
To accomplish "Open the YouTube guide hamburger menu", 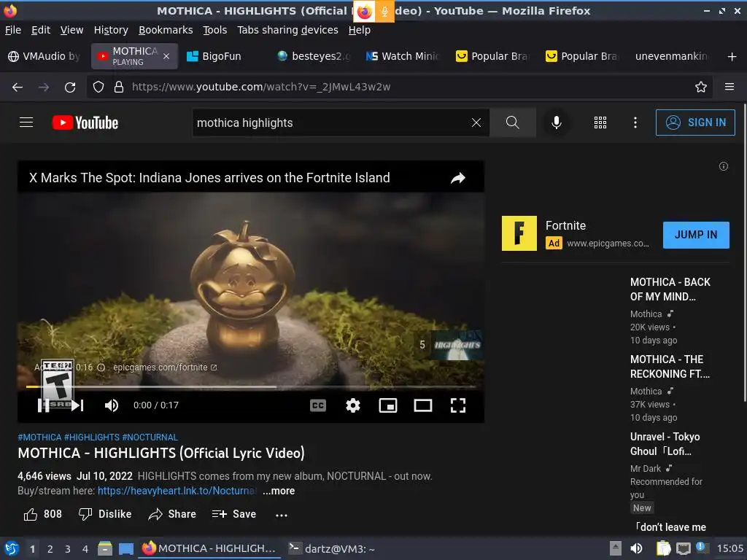I will 26,122.
